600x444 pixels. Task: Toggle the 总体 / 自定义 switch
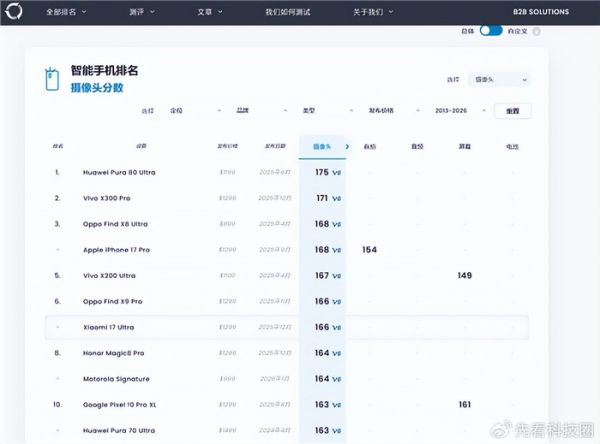(x=491, y=31)
